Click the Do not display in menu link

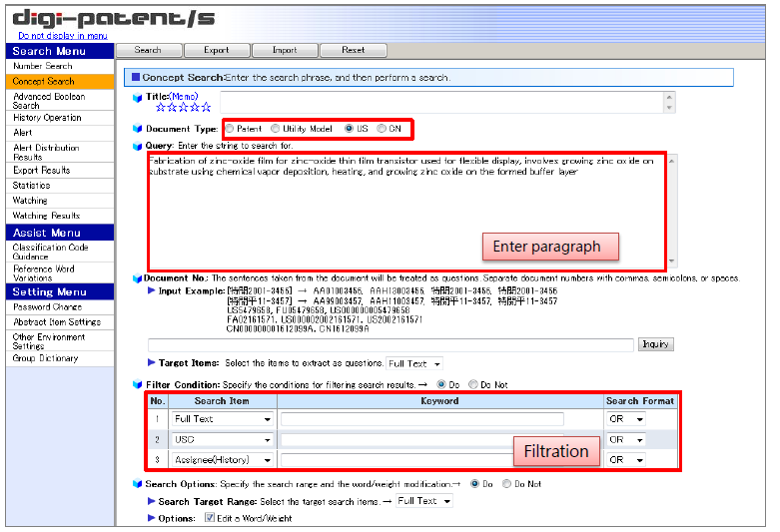(63, 36)
